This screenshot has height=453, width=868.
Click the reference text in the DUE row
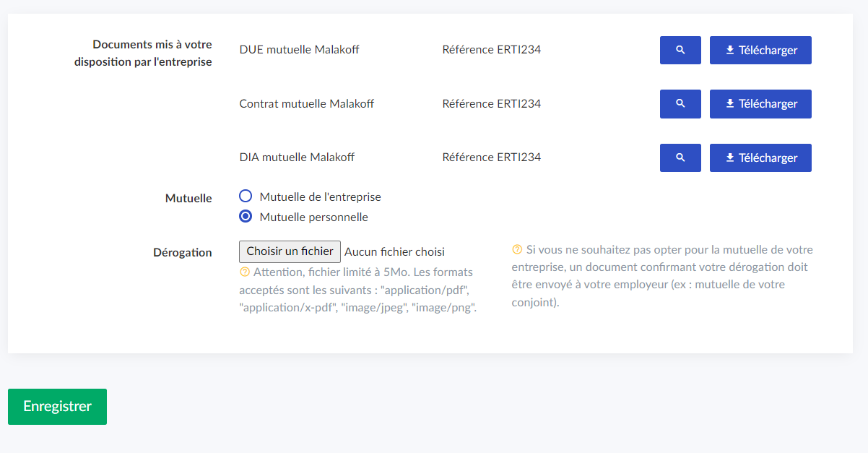click(491, 50)
